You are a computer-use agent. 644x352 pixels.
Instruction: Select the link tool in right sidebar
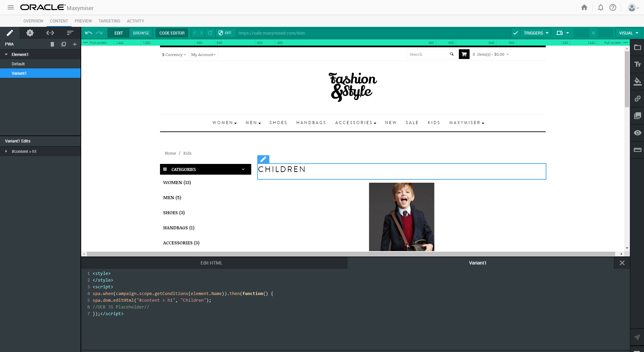pyautogui.click(x=638, y=99)
